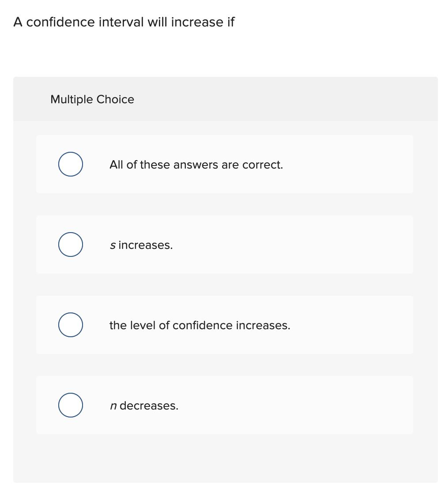Image resolution: width=445 pixels, height=504 pixels.
Task: Mark the radio button next to 'n decreases.'
Action: point(70,405)
